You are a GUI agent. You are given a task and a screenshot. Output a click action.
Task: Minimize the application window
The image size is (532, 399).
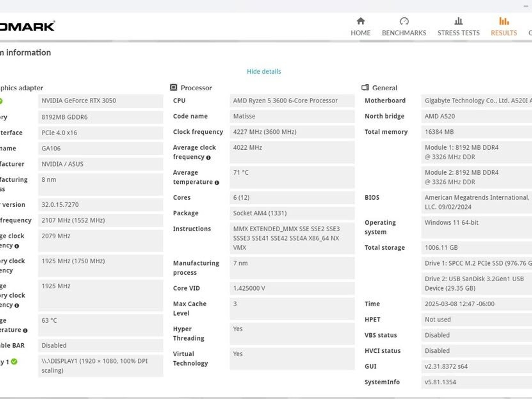click(526, 6)
